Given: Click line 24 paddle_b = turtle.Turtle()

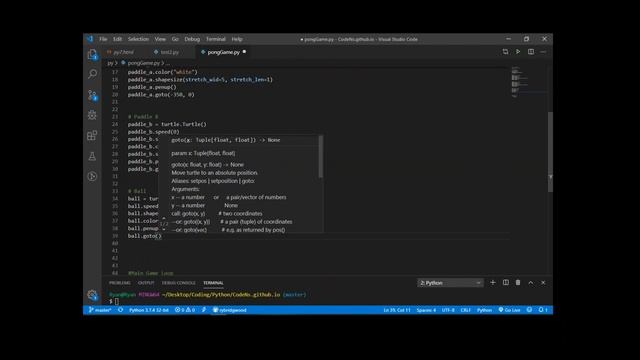Looking at the screenshot, I should tap(167, 124).
